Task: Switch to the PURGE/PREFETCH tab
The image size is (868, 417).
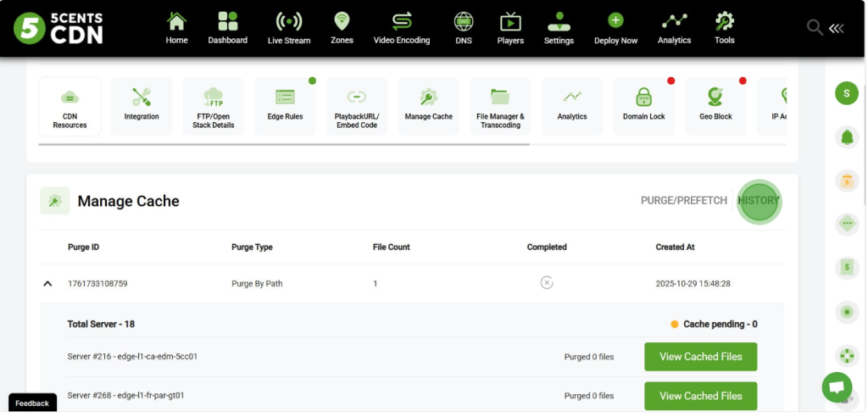Action: tap(683, 201)
